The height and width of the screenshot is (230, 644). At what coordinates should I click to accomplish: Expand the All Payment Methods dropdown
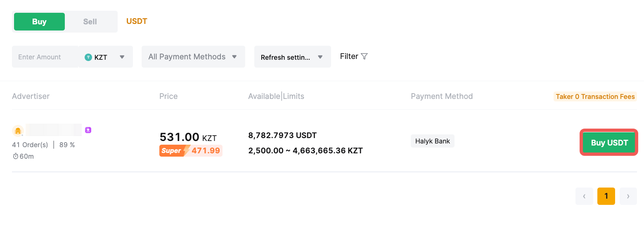tap(193, 57)
